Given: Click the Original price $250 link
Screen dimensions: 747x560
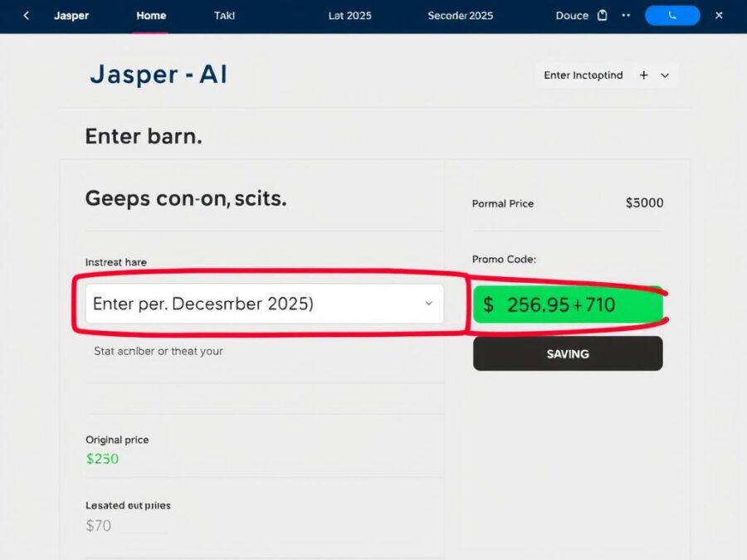Looking at the screenshot, I should click(x=101, y=457).
